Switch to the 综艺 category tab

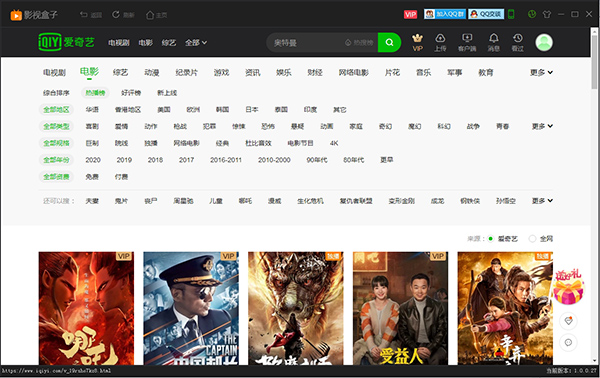(121, 72)
